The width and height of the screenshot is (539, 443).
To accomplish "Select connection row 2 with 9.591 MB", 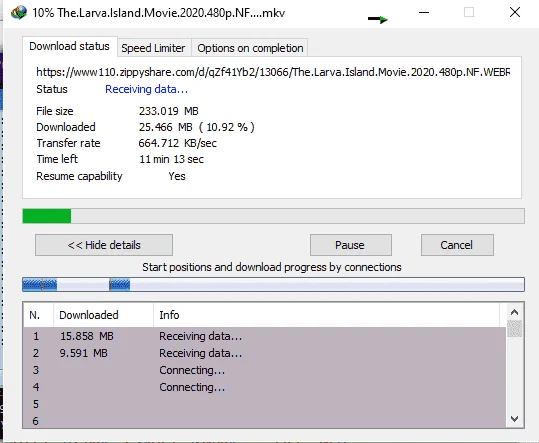I will point(265,353).
